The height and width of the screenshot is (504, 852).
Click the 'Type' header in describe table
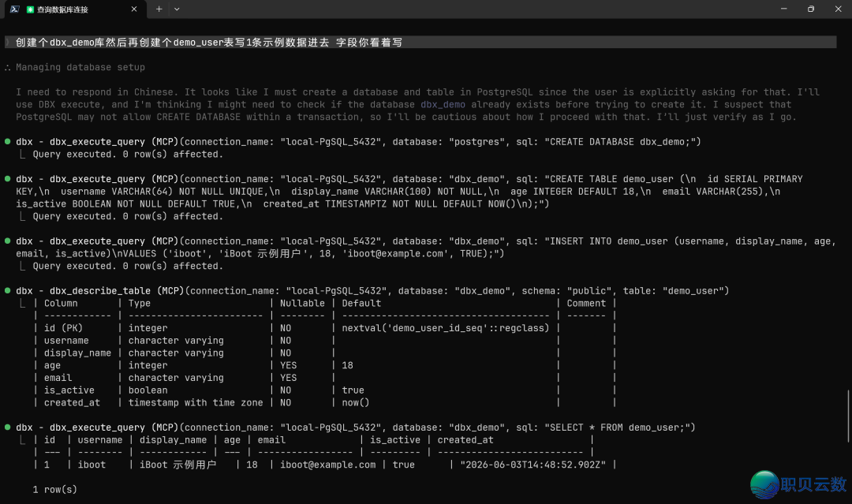[139, 304]
